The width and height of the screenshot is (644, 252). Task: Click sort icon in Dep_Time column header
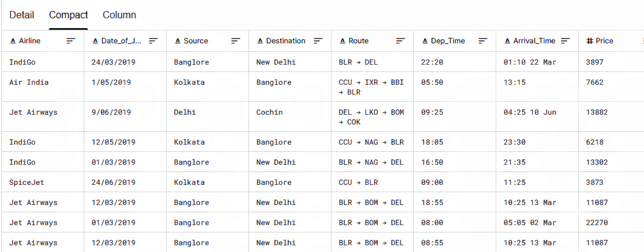tap(483, 41)
